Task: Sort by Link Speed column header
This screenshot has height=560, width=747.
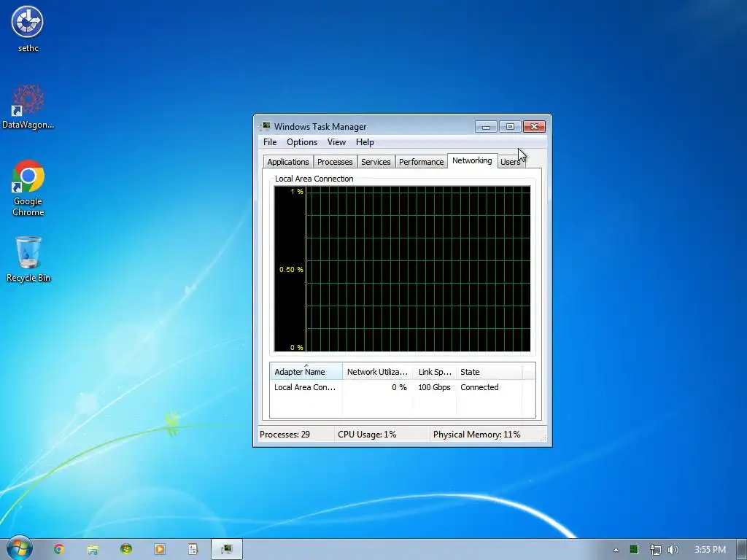Action: pyautogui.click(x=435, y=371)
